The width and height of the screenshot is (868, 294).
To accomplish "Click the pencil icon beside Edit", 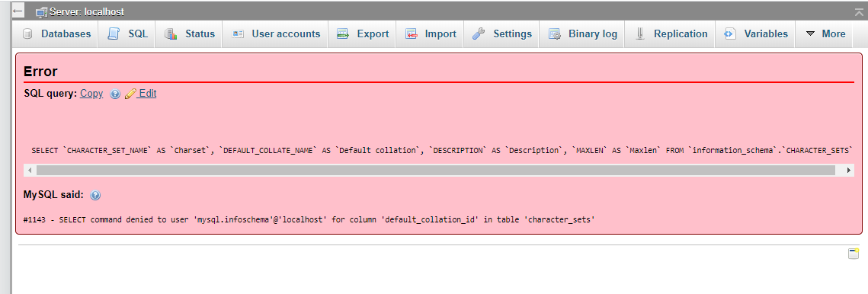I will click(x=130, y=94).
